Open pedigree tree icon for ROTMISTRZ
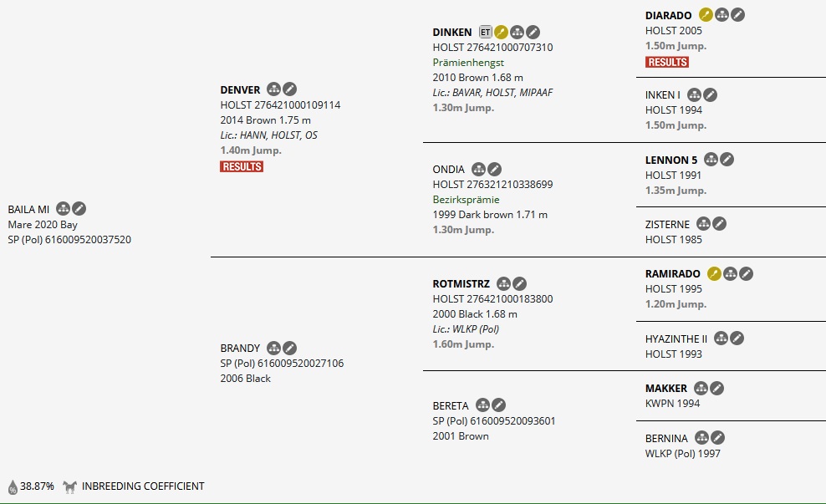 click(503, 284)
